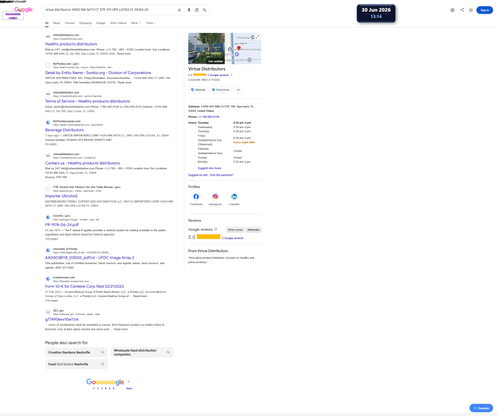The width and height of the screenshot is (500, 416).
Task: Open Healthy products distributors result
Action: (71, 44)
